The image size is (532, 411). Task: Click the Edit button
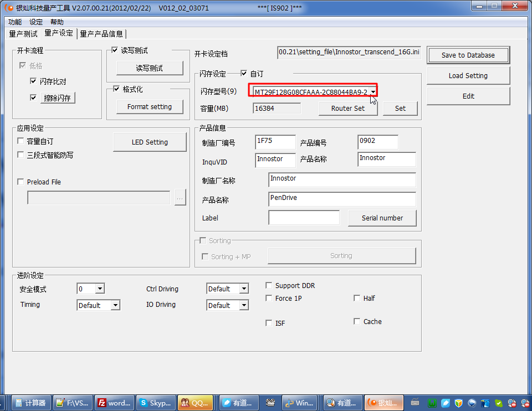[x=468, y=96]
